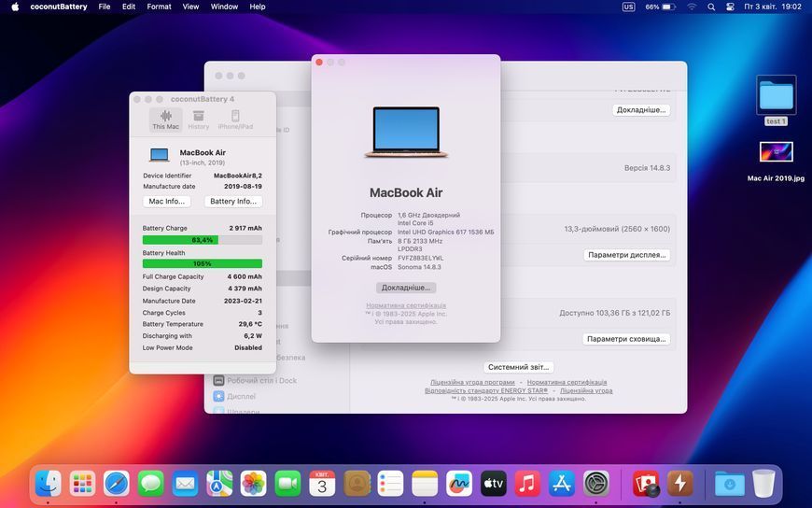Open Mail from the Dock
The height and width of the screenshot is (508, 812).
tap(185, 484)
